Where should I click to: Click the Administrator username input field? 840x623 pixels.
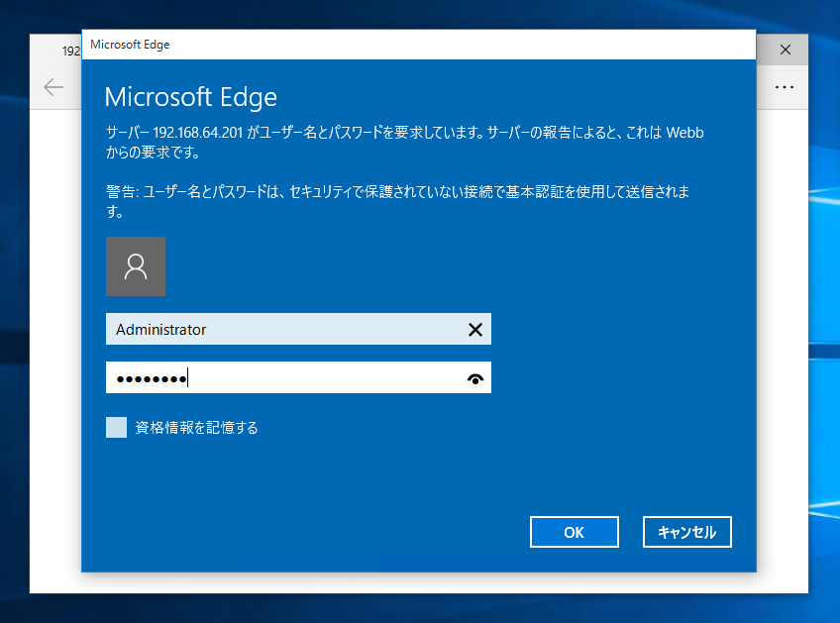(x=298, y=329)
